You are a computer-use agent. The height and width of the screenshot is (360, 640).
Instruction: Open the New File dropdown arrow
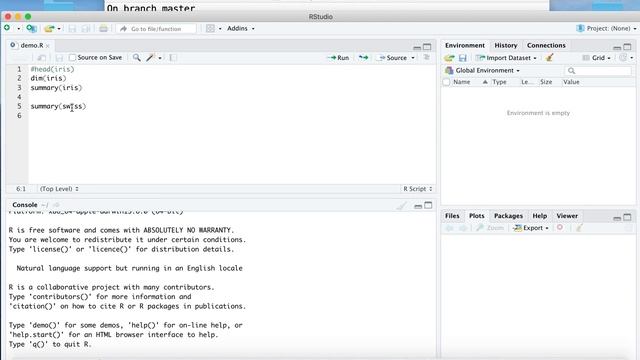click(18, 29)
